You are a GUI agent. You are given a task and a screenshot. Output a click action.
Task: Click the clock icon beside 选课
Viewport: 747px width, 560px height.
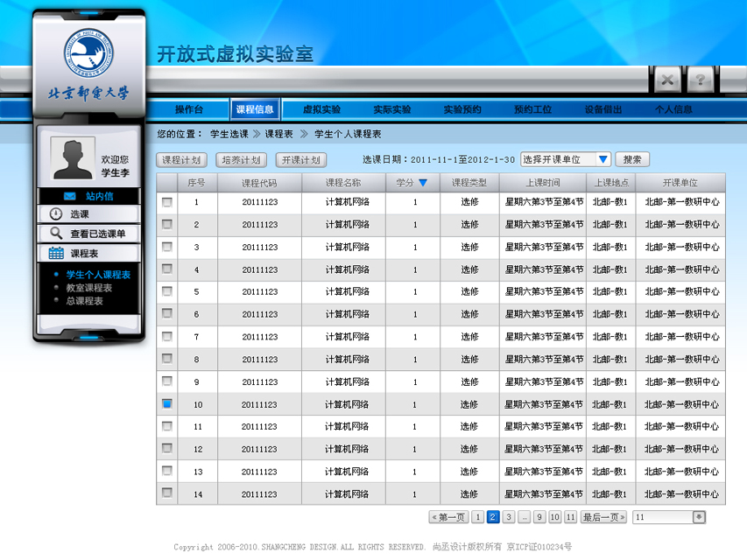pos(56,214)
